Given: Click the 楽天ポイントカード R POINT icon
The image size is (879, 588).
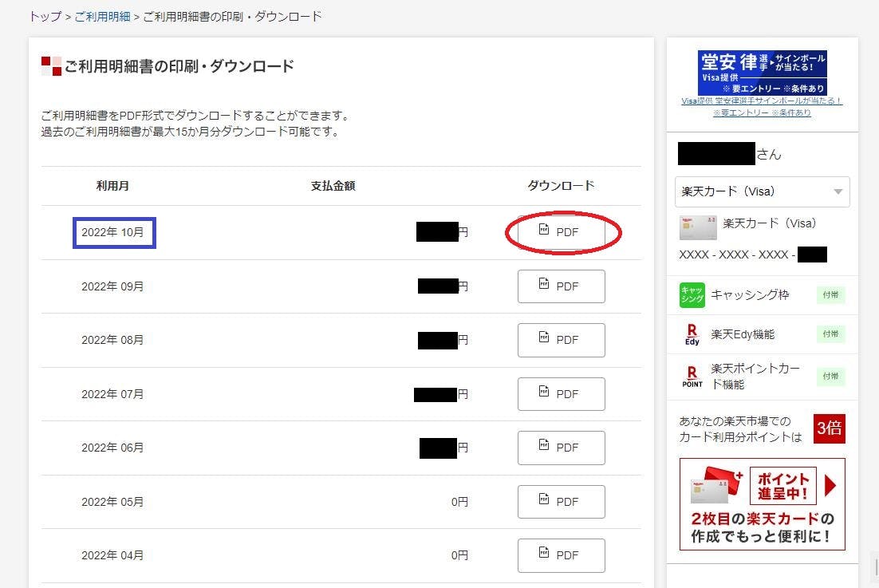Looking at the screenshot, I should [x=692, y=376].
